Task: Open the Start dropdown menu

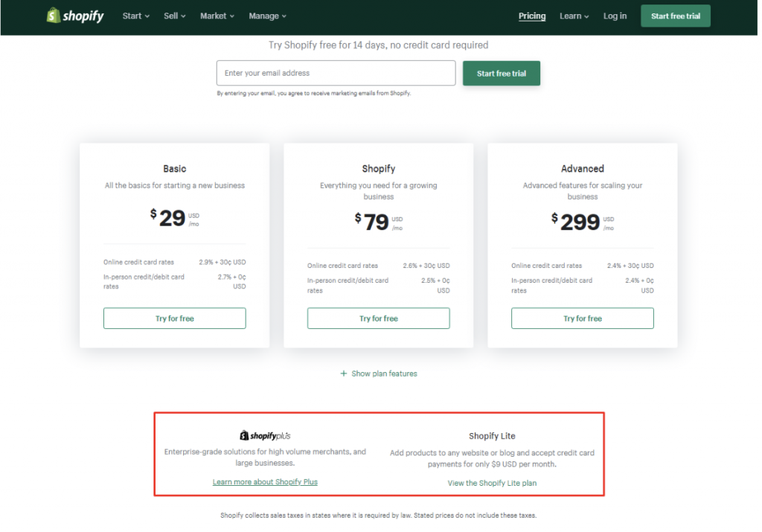Action: [x=135, y=16]
